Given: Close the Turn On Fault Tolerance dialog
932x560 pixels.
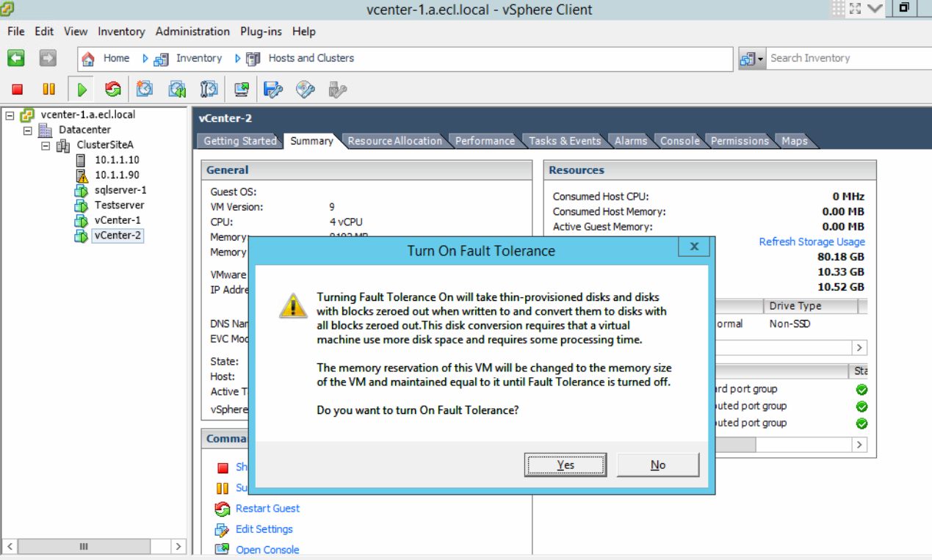Looking at the screenshot, I should [694, 247].
